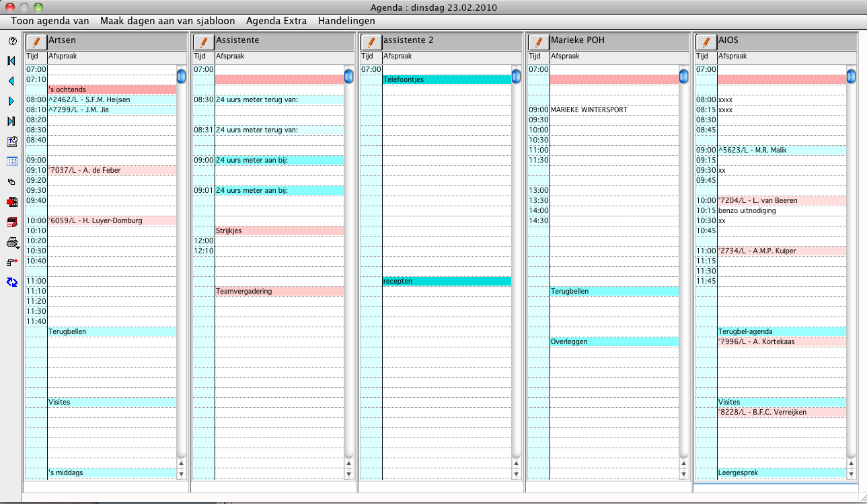Open the 'Agenda Extra' menu
Viewport: 867px width, 504px height.
pyautogui.click(x=276, y=21)
